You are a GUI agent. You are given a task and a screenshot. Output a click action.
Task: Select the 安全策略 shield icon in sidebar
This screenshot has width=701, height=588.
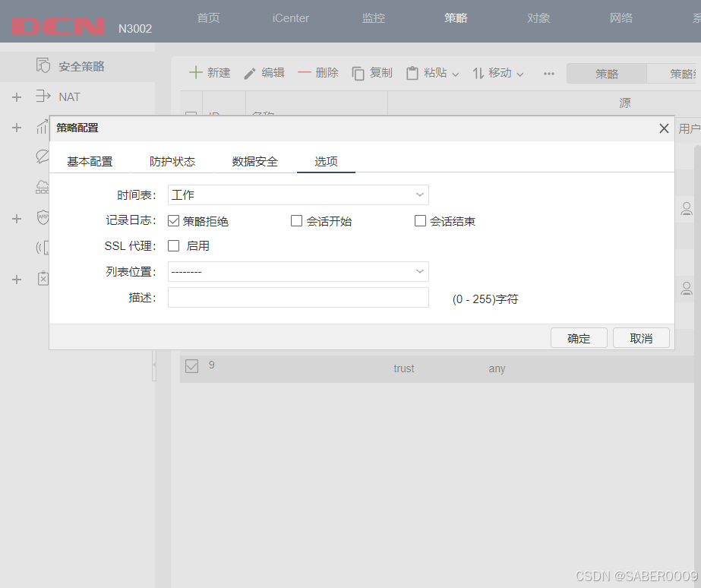pyautogui.click(x=43, y=66)
